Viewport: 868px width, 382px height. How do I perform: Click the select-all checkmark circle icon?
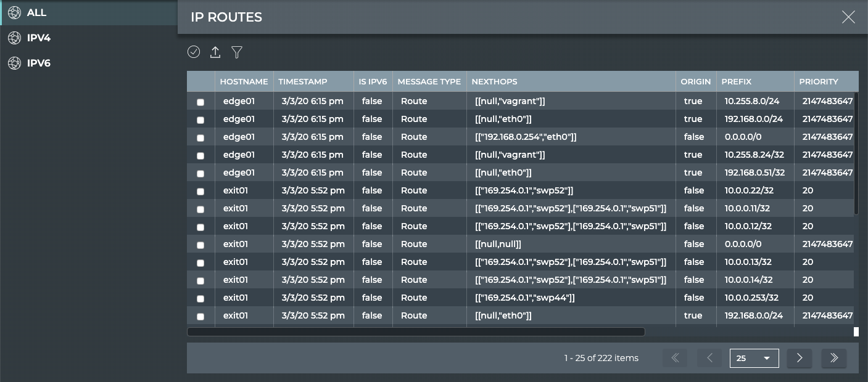coord(194,52)
